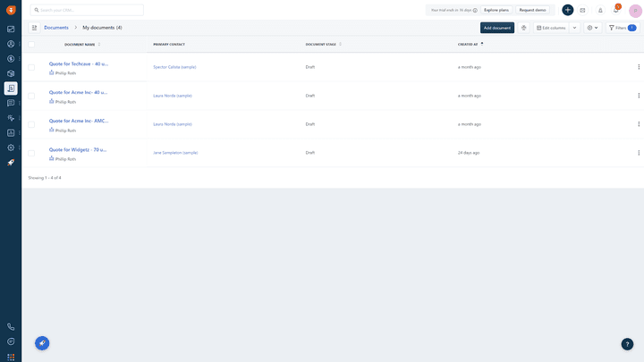Toggle the select-all checkbox in table header
This screenshot has height=362, width=644.
click(31, 44)
